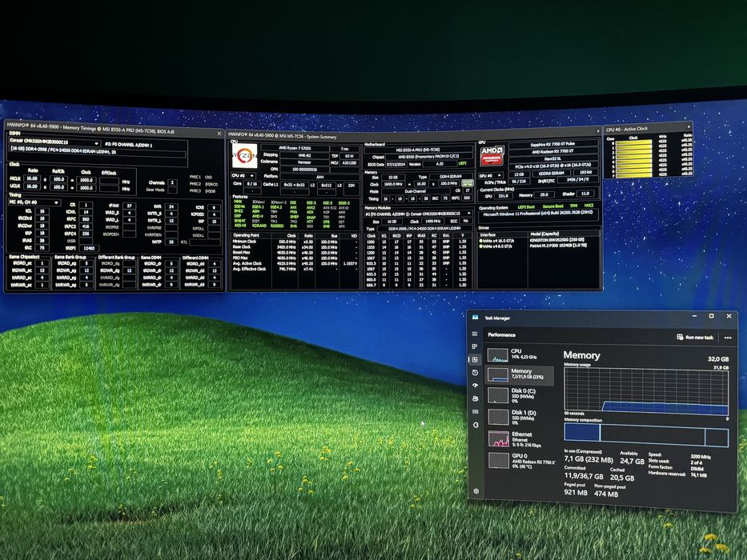Open Task Manager Settings gear icon
The height and width of the screenshot is (560, 747).
(476, 491)
